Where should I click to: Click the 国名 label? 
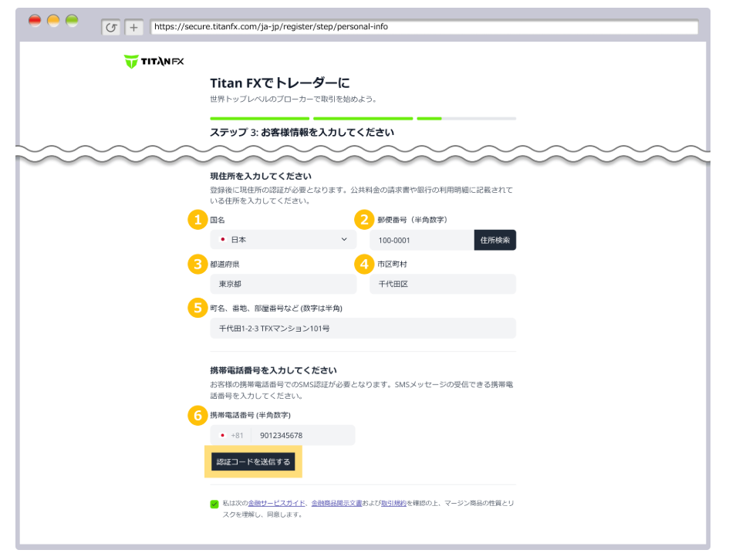pyautogui.click(x=217, y=220)
